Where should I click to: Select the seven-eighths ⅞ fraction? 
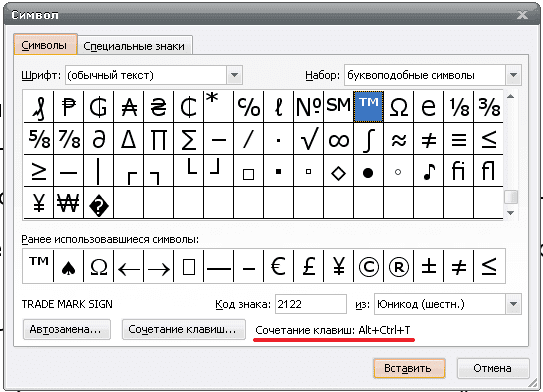(69, 139)
